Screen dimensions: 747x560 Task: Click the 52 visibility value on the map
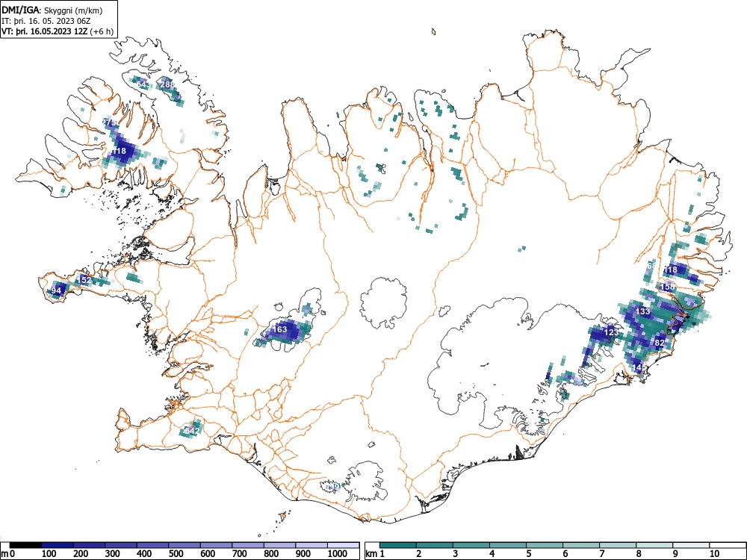[86, 280]
